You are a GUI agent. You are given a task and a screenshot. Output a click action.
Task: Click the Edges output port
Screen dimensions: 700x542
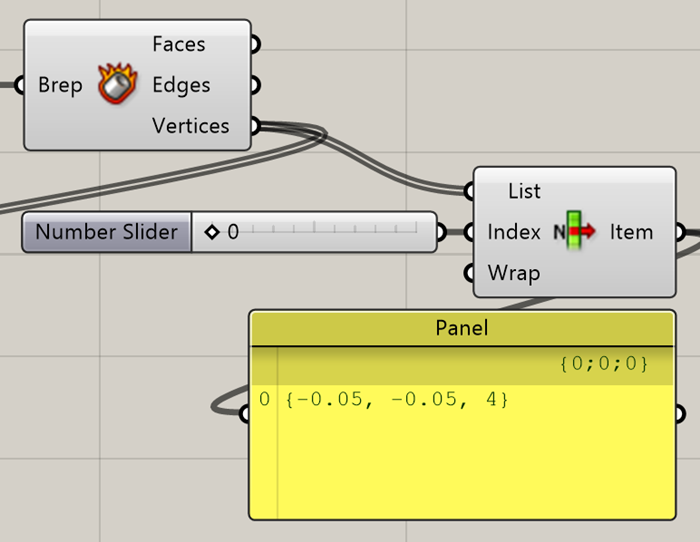click(254, 86)
